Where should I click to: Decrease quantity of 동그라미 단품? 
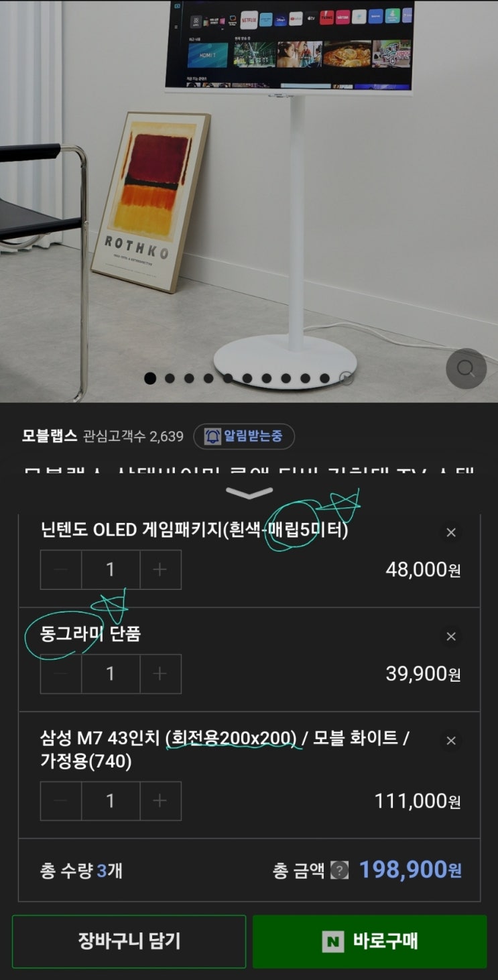click(x=61, y=674)
